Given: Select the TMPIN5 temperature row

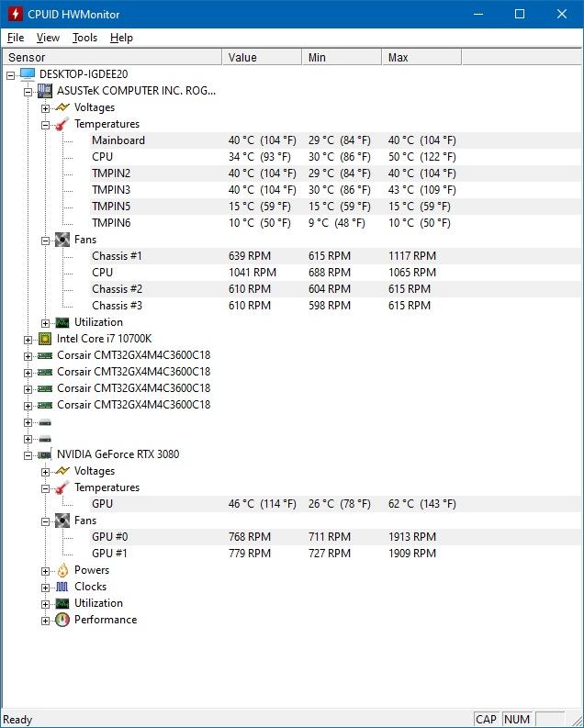Looking at the screenshot, I should (336, 207).
